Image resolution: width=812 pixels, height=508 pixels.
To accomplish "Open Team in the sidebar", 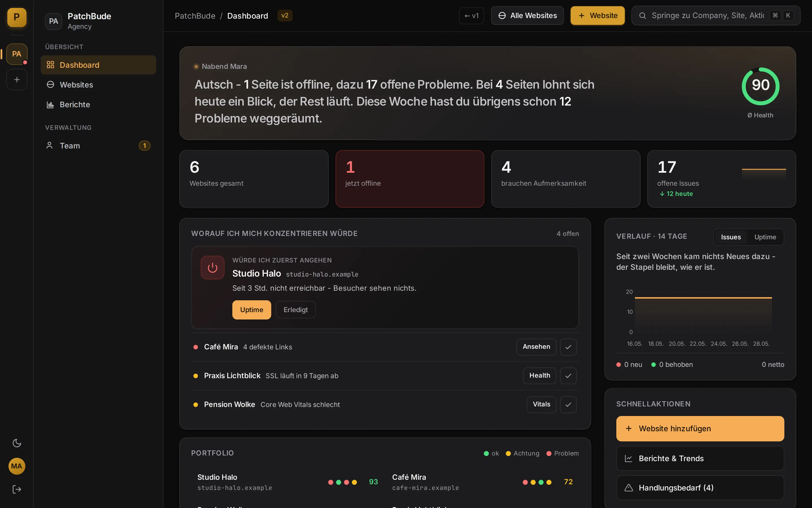I will [98, 145].
